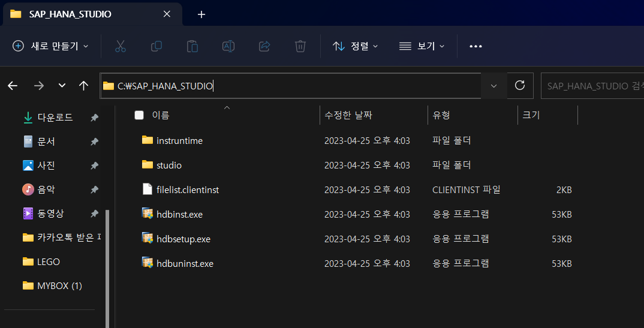
Task: Click the SAP_HANA_STUDIO 검색 search box
Action: click(592, 86)
